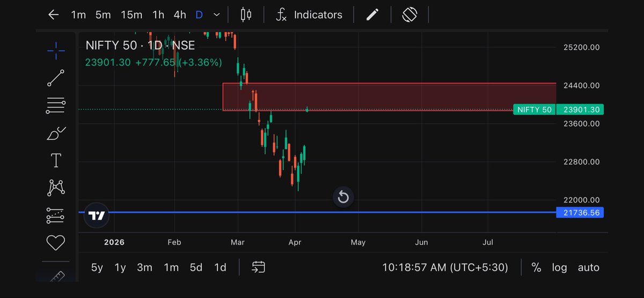Expand the timeframe dropdown chevron
The width and height of the screenshot is (644, 298).
click(216, 15)
